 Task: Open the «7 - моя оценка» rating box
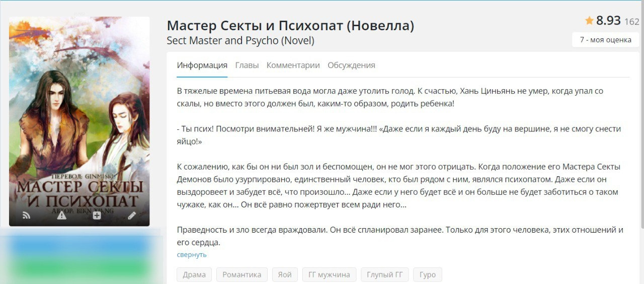605,40
